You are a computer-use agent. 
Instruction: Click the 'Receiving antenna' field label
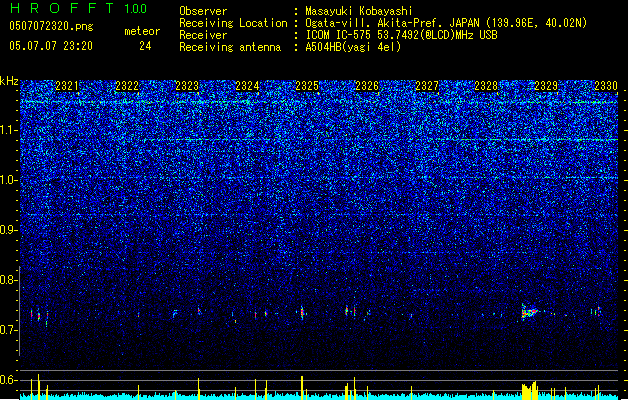coord(230,47)
